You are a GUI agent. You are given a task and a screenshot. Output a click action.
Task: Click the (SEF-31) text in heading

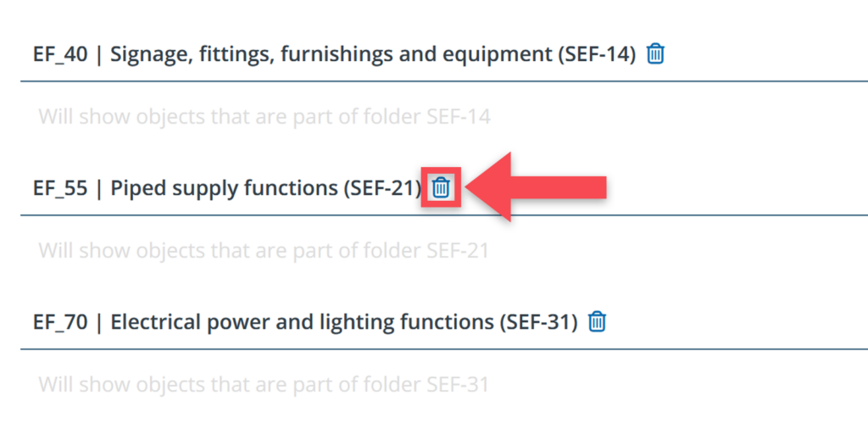pos(539,322)
